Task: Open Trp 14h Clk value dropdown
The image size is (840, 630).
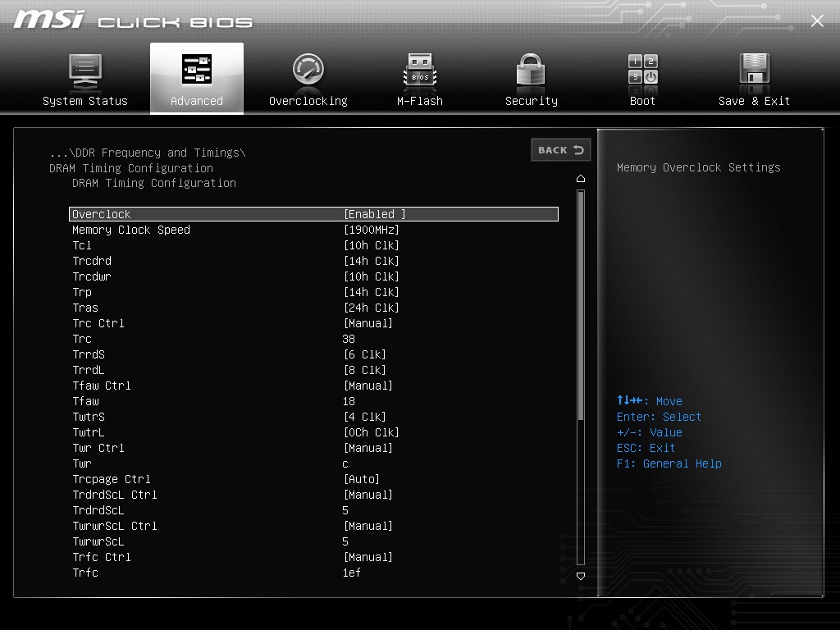Action: [372, 292]
